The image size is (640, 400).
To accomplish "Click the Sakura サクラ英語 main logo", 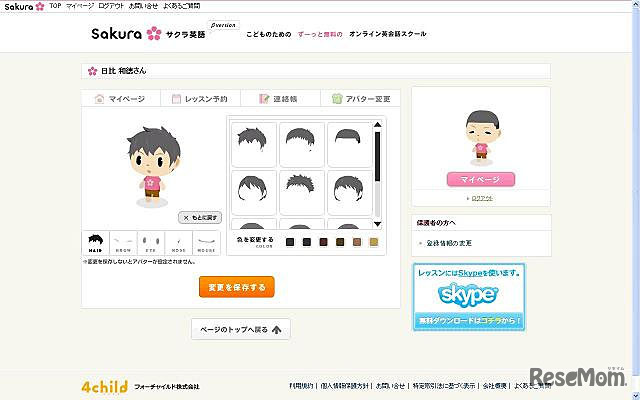I will (148, 33).
